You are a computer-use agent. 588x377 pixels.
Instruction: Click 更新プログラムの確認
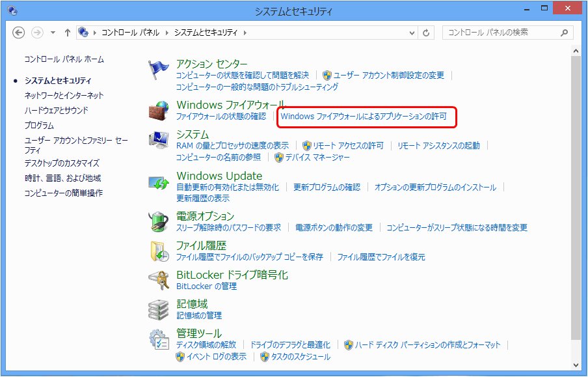click(327, 187)
